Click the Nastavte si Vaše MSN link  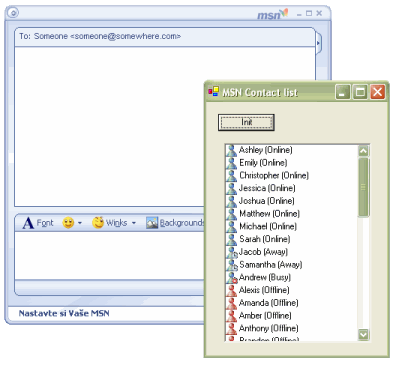point(64,313)
